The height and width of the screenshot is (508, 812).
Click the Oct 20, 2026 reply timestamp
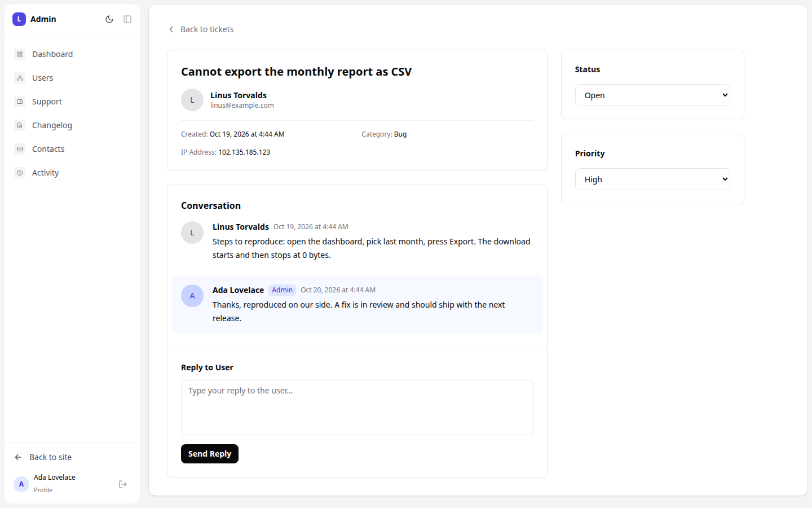click(338, 290)
